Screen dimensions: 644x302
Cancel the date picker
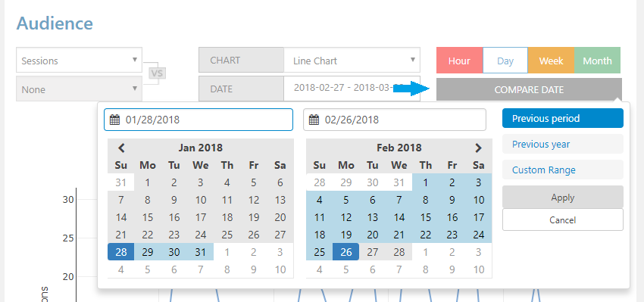pyautogui.click(x=563, y=220)
